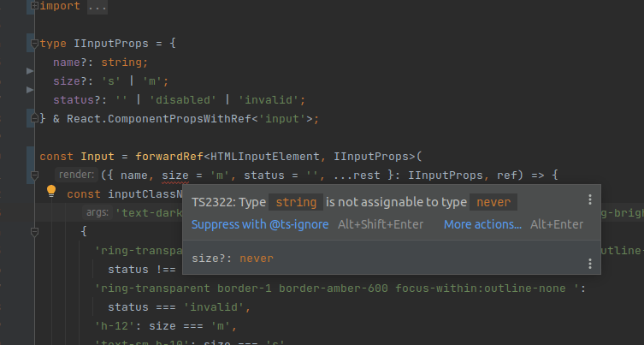Click the ref parameter in render function

coord(507,175)
